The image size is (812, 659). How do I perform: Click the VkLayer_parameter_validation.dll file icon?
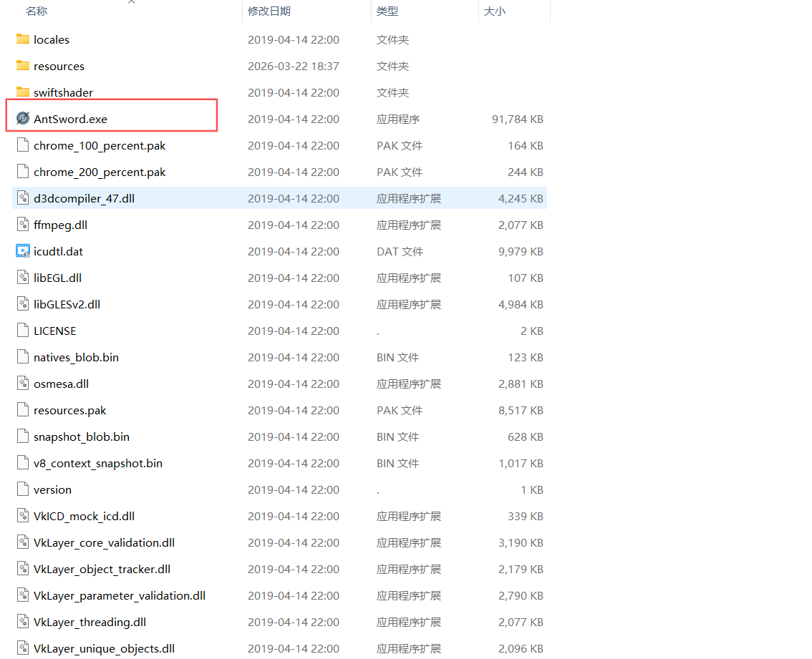[x=23, y=595]
